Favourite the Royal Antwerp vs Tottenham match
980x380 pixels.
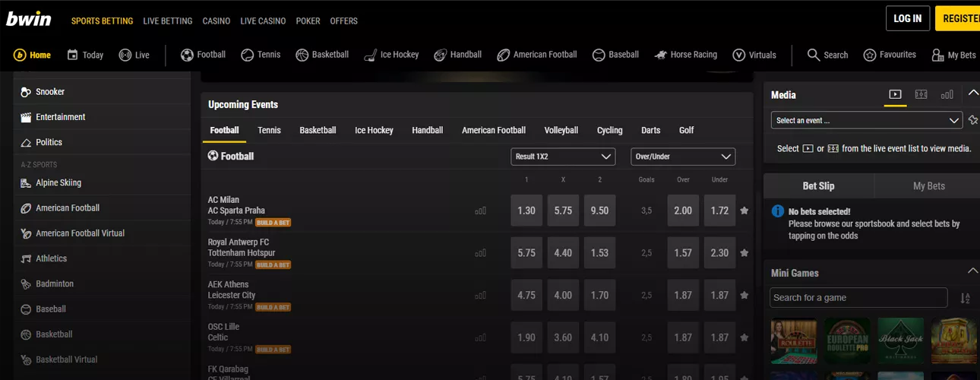coord(744,253)
